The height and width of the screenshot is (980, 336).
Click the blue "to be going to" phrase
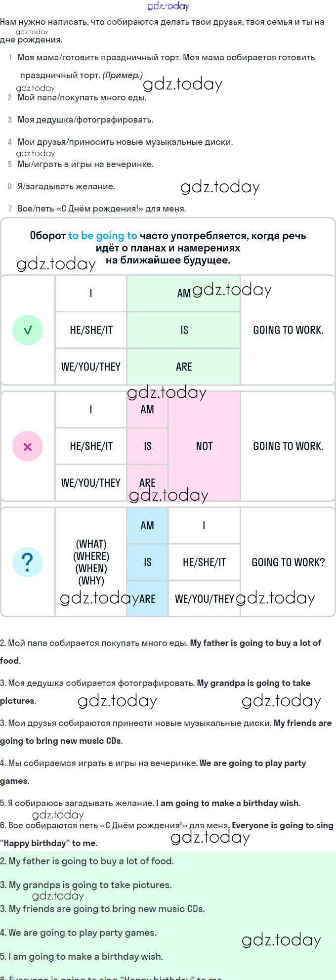pyautogui.click(x=102, y=236)
